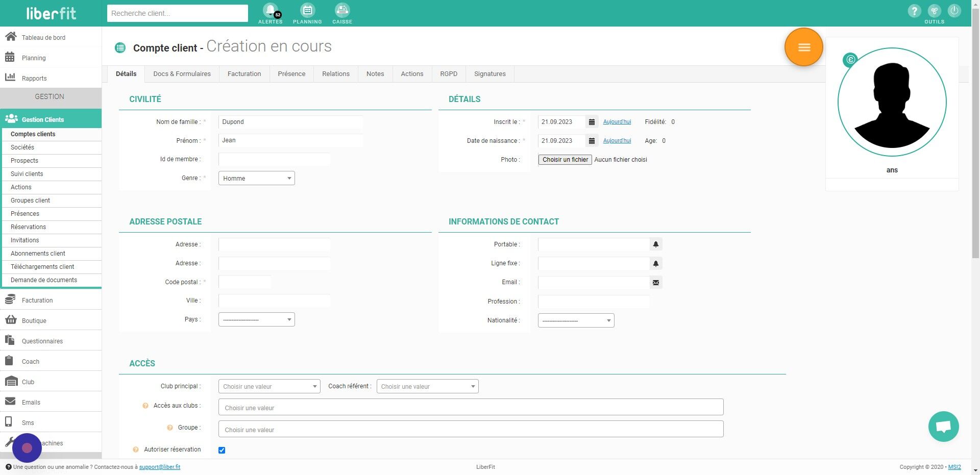The width and height of the screenshot is (980, 475).
Task: Open the Pays country dropdown
Action: (256, 319)
